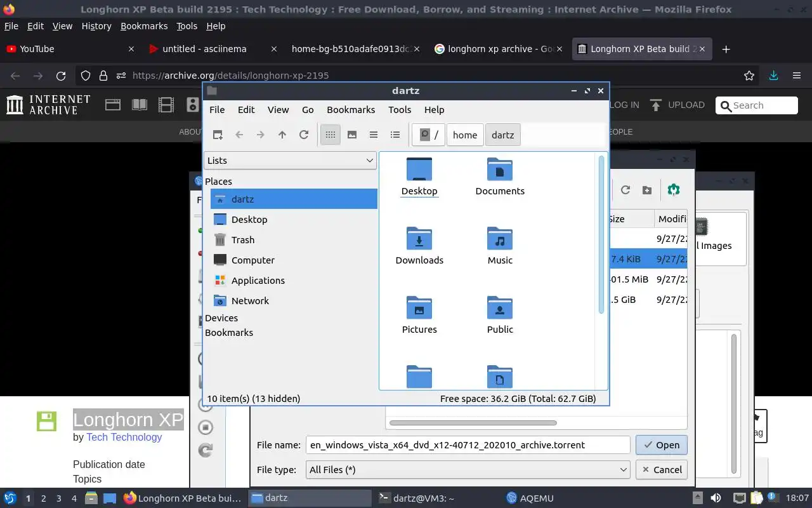
Task: Reload the folder in dartz file manager
Action: coord(304,135)
